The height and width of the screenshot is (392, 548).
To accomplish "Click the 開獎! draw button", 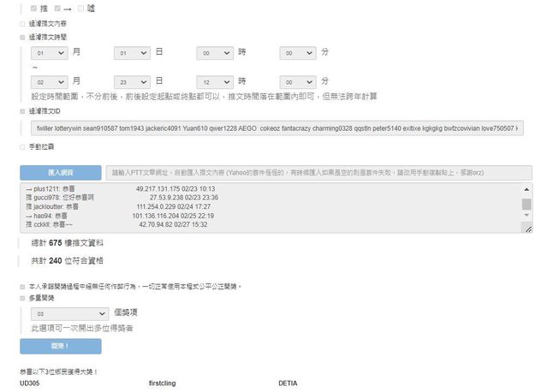I will click(61, 346).
